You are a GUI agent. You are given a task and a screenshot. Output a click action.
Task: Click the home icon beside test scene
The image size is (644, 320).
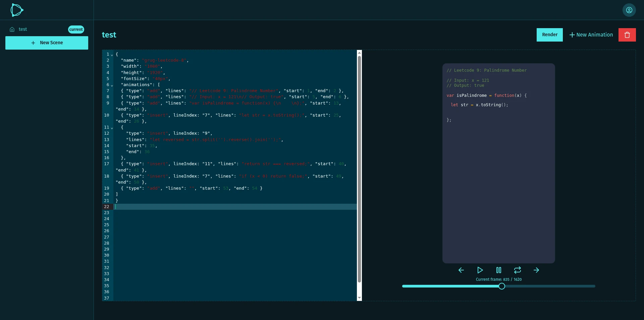coord(12,29)
